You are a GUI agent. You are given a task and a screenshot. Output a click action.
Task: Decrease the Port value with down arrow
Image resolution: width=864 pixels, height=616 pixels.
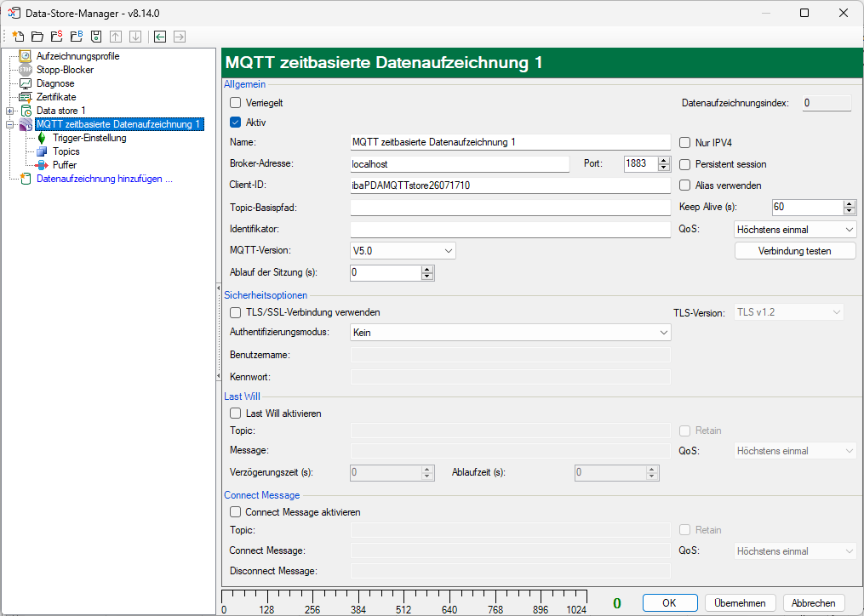[664, 168]
